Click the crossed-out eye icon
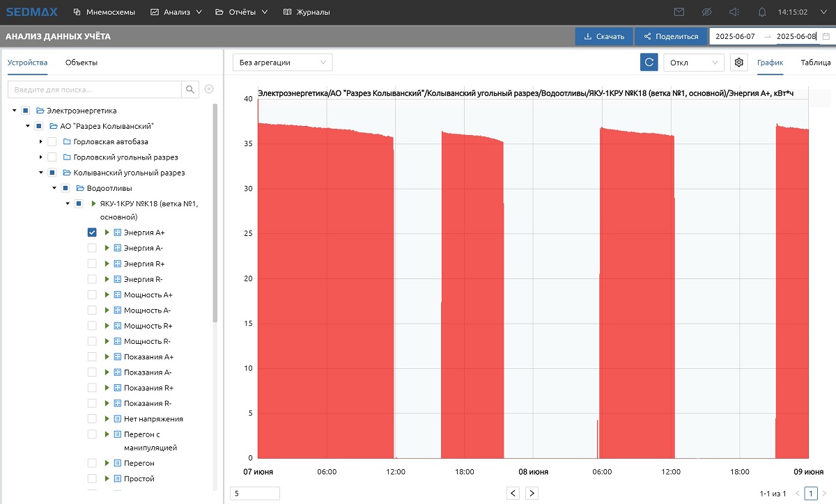Image resolution: width=836 pixels, height=504 pixels. pyautogui.click(x=706, y=12)
